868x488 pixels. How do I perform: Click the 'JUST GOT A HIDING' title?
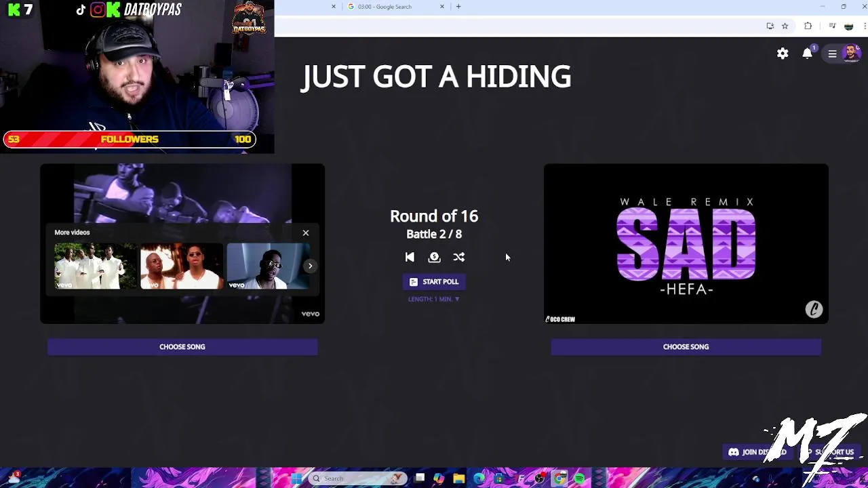pos(437,77)
